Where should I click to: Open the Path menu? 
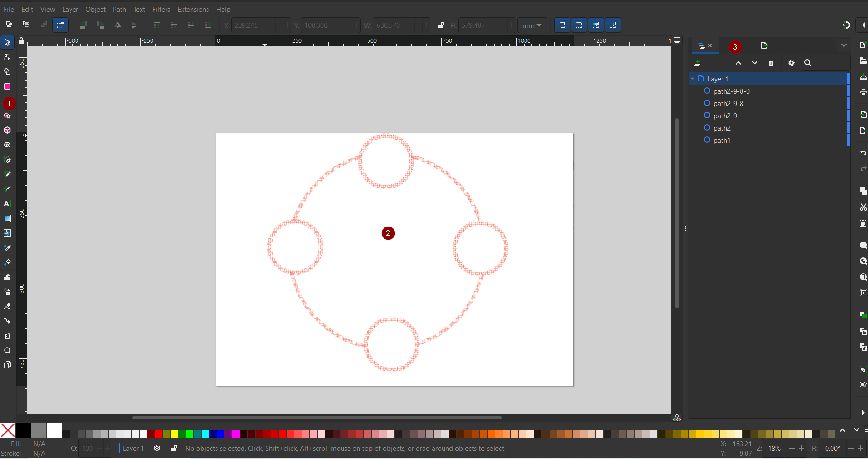(x=119, y=9)
